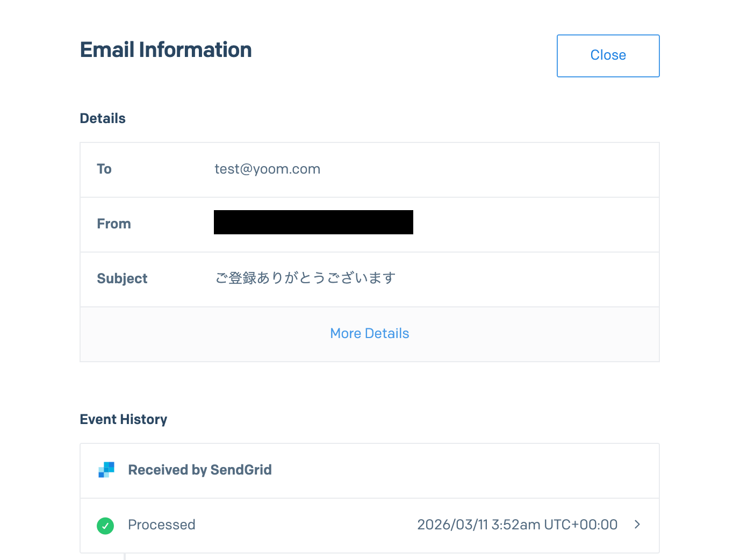Screen dimensions: 733x560
Task: Click the Processed status label
Action: pyautogui.click(x=161, y=525)
